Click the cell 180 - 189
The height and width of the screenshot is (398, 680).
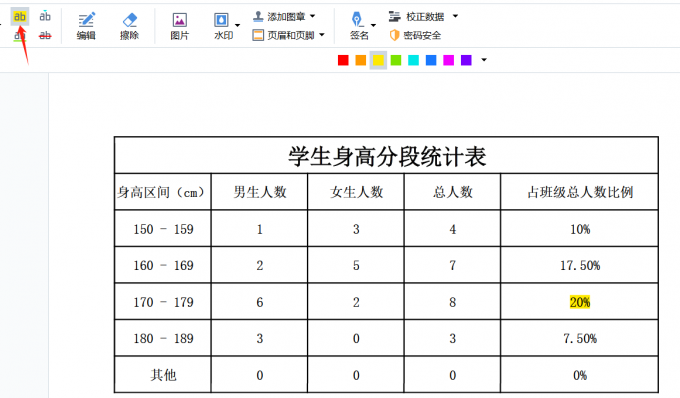pos(163,339)
